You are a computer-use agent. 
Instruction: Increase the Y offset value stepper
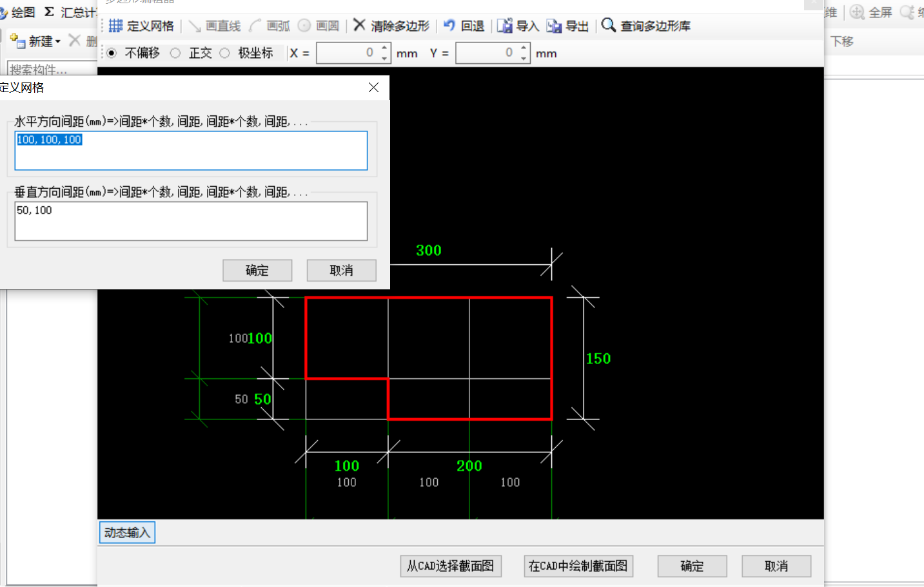[524, 48]
